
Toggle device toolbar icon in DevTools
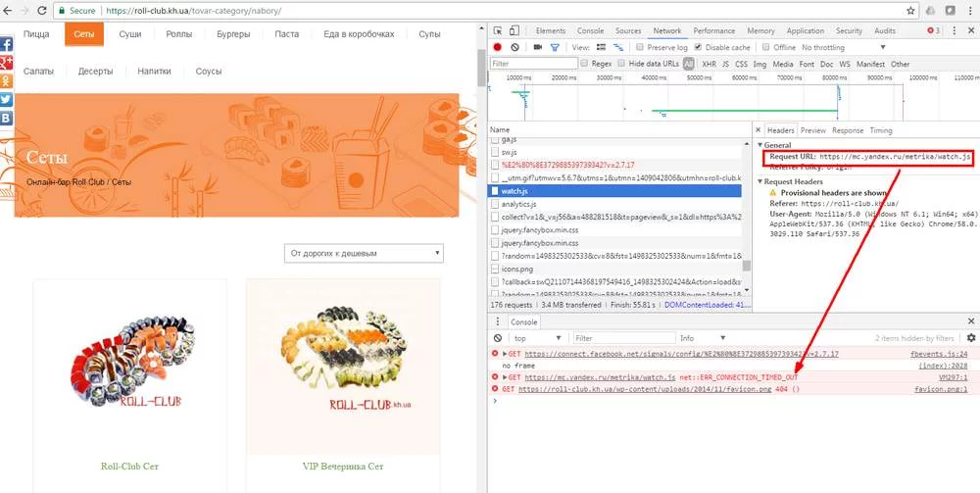514,30
